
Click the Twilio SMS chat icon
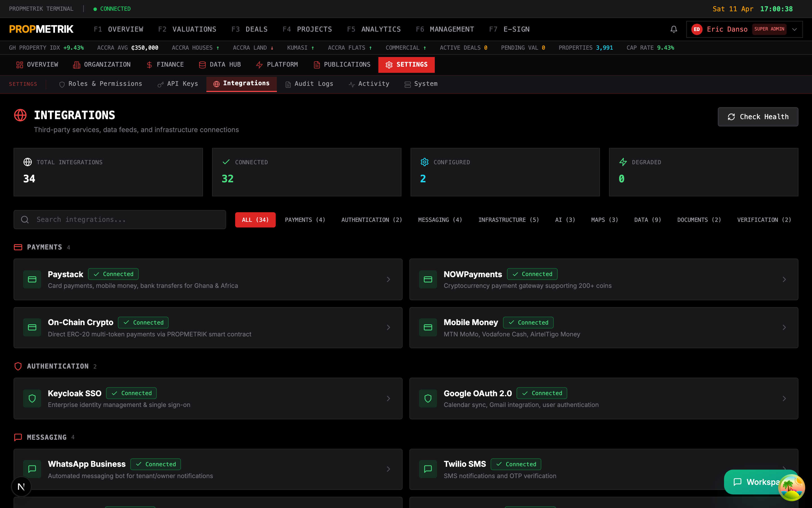click(x=428, y=469)
